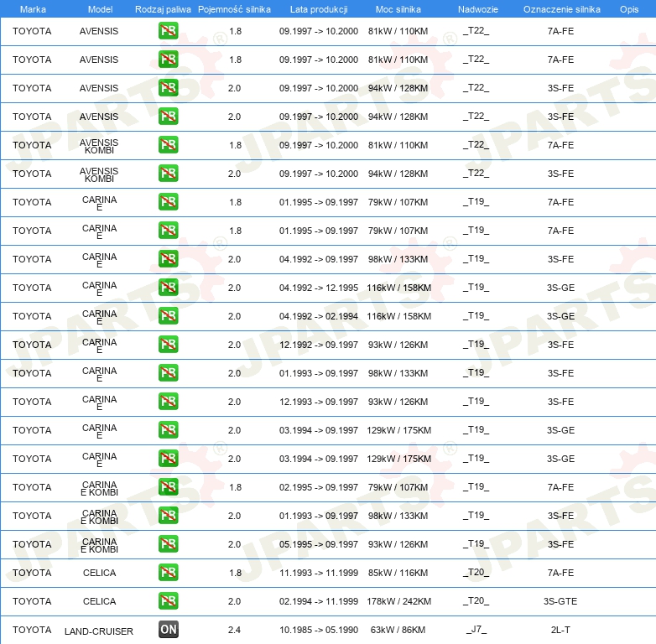Select 93kW / 126KM cell in CARINA E KOMBI row
Viewport: 656px width, 644px height.
point(398,544)
